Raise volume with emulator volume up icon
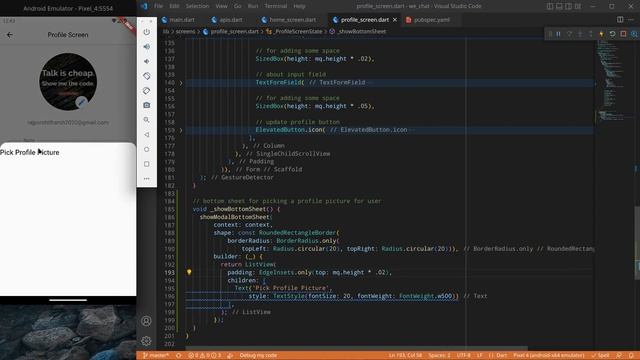This screenshot has width=640, height=360. tap(147, 47)
